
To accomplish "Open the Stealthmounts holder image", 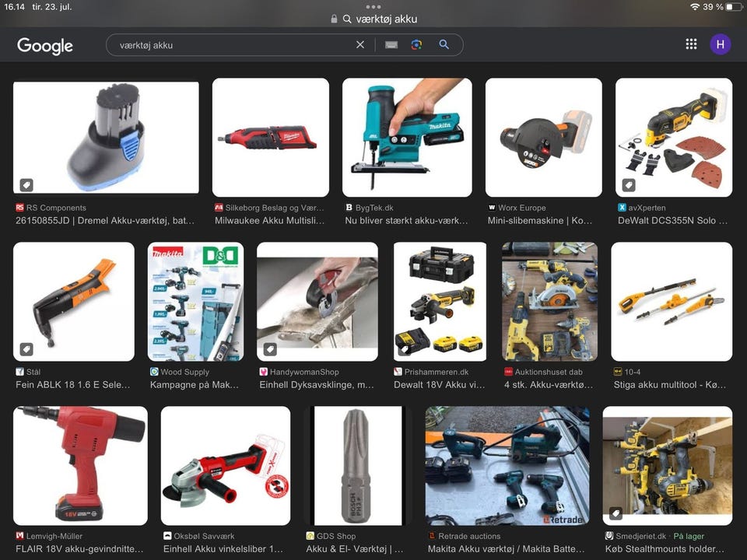I will click(x=668, y=466).
